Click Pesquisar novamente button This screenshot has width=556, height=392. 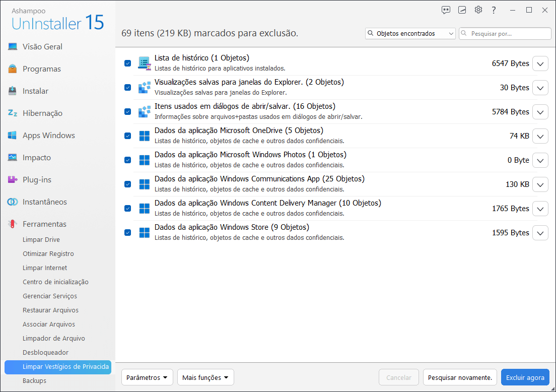point(460,377)
